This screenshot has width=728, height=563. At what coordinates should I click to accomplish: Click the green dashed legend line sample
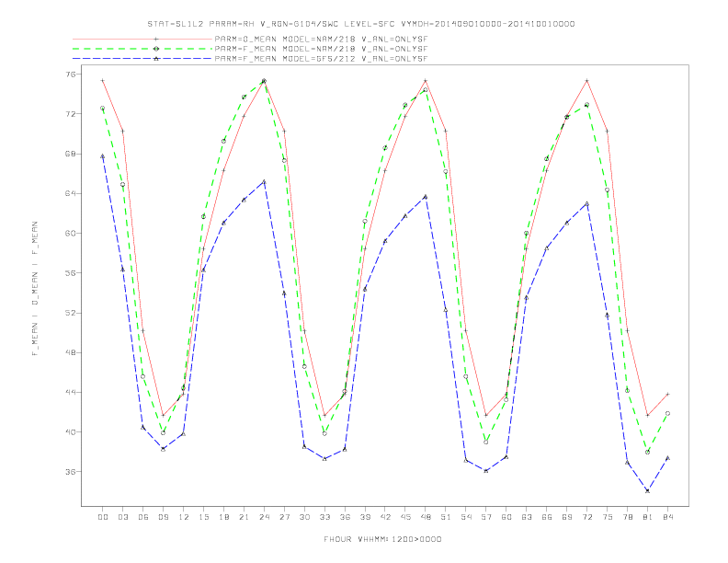(142, 49)
